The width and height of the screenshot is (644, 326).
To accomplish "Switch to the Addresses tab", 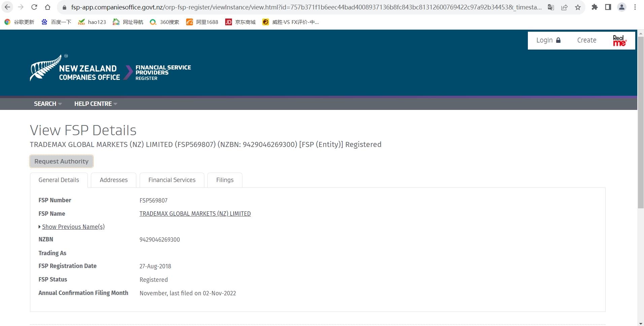I will pyautogui.click(x=114, y=180).
